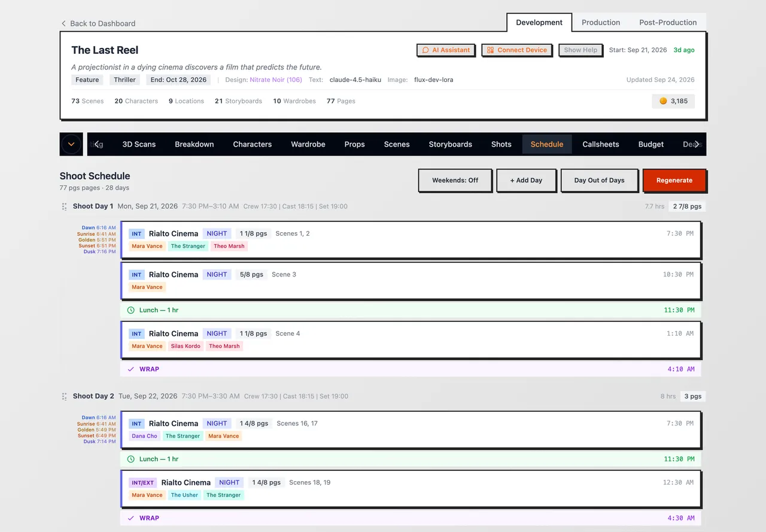Follow the Back to Dashboard link
Image resolution: width=766 pixels, height=532 pixels.
pos(98,23)
